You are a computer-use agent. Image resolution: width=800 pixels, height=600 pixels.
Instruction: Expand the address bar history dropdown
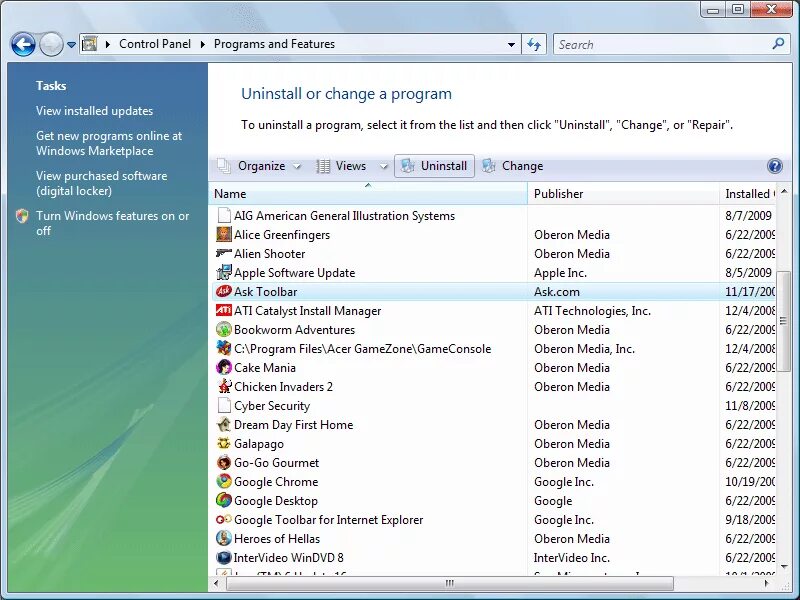[511, 44]
